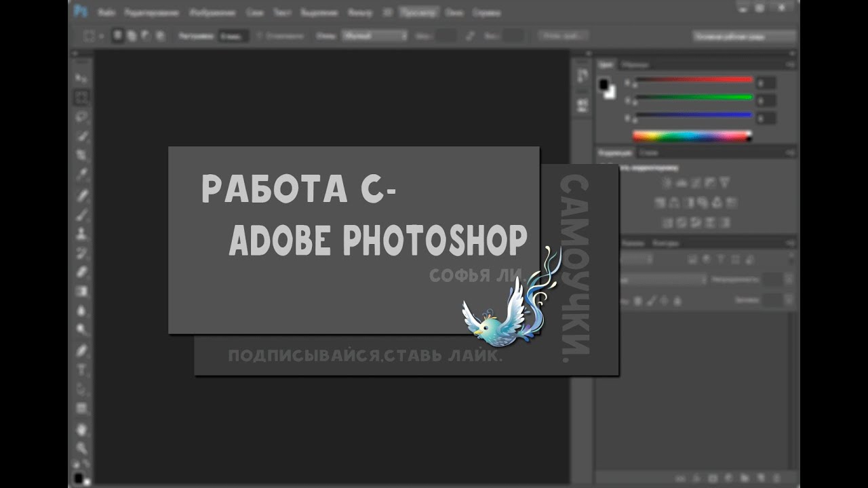Add a Curves adjustment layer

click(696, 182)
